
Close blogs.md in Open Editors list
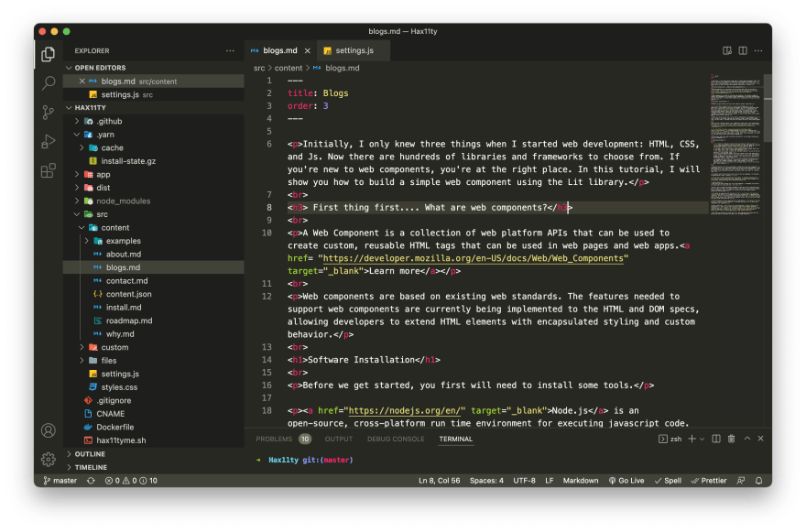tap(82, 81)
